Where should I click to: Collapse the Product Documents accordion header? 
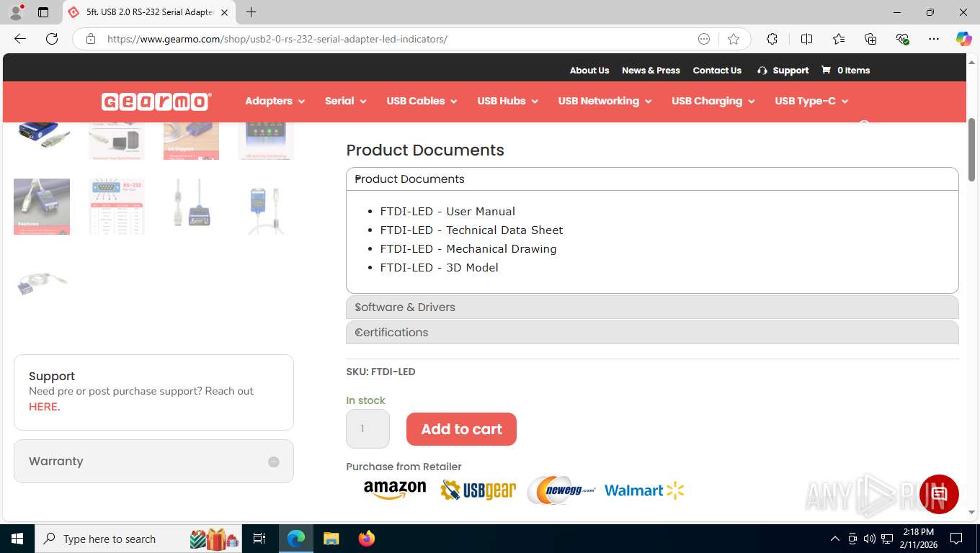(652, 179)
